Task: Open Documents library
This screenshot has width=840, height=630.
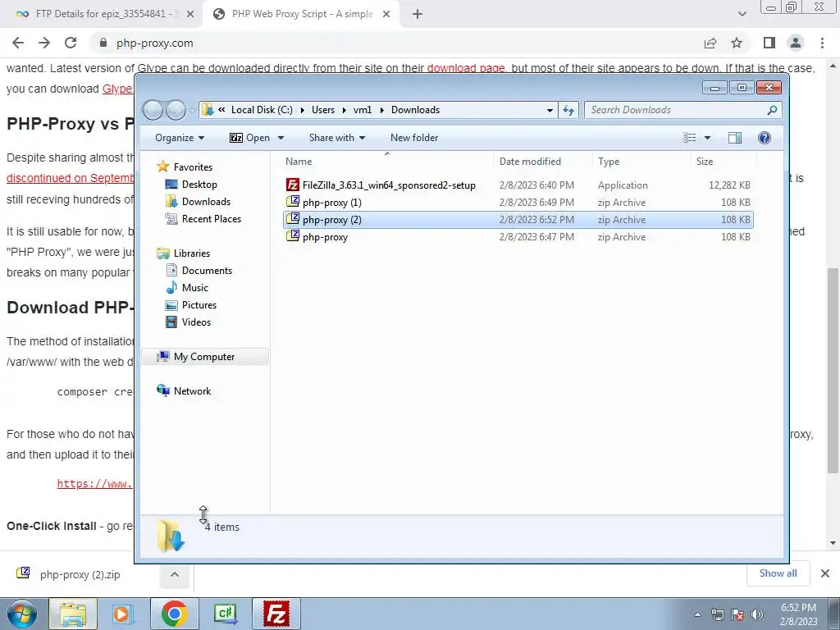Action: pos(199,271)
